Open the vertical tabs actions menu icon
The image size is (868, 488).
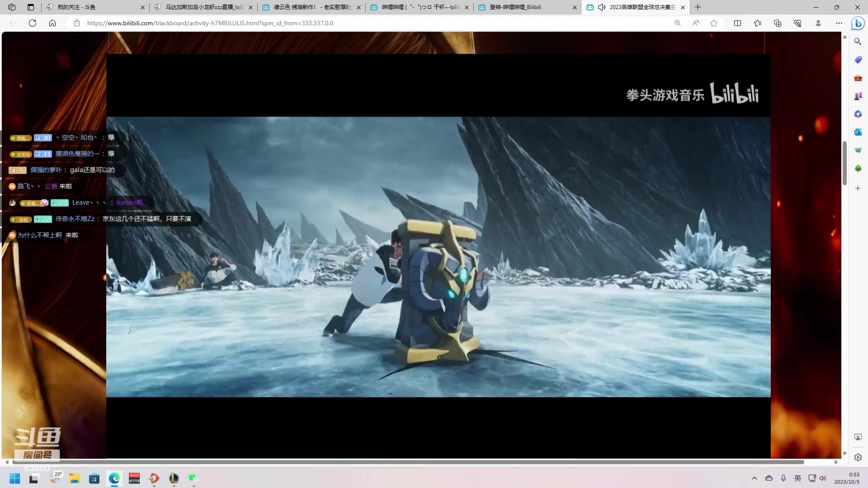pyautogui.click(x=31, y=7)
